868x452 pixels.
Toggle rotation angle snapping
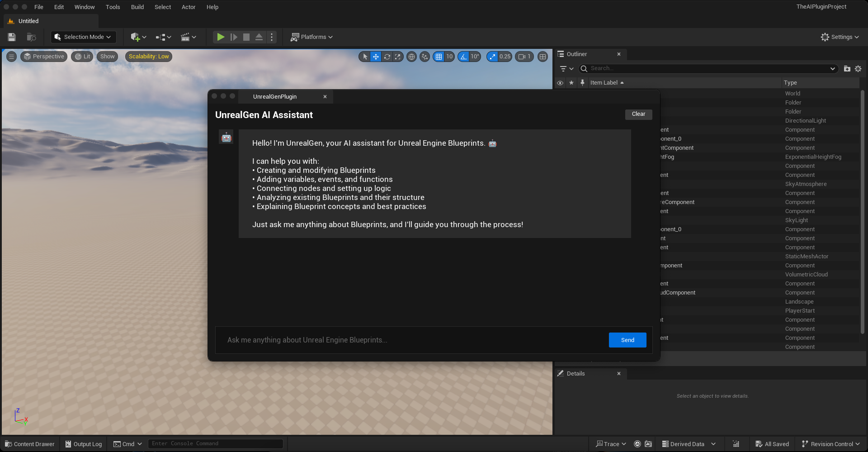coord(463,57)
